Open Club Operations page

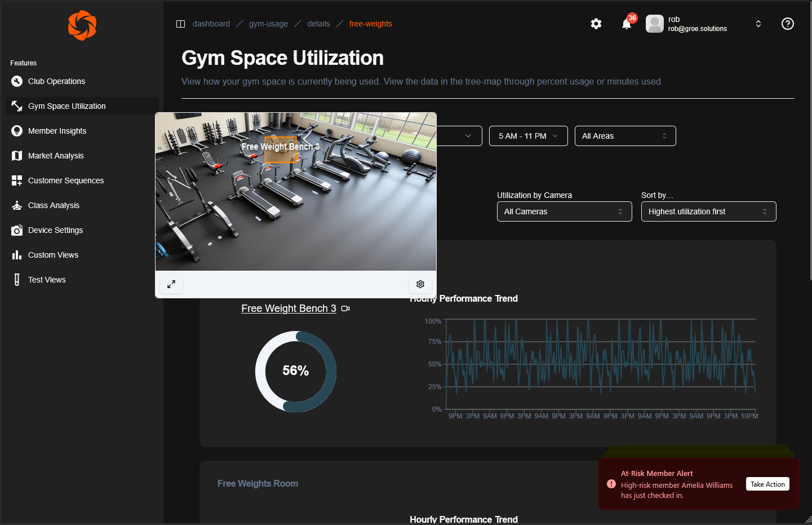(82, 81)
